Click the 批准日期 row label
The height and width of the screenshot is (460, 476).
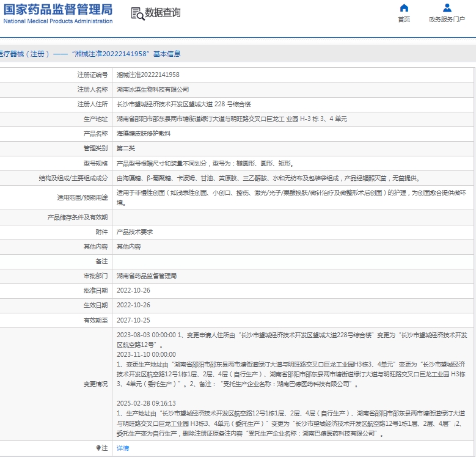95,290
